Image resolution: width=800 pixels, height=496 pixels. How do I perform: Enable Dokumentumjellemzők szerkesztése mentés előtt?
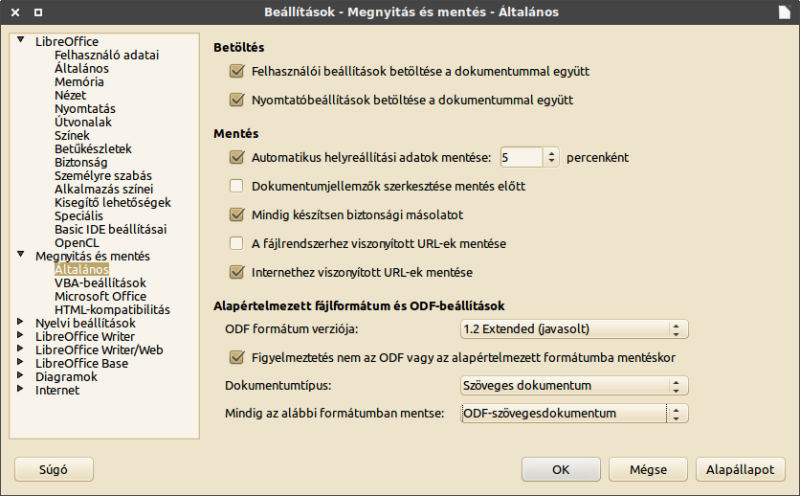(237, 186)
